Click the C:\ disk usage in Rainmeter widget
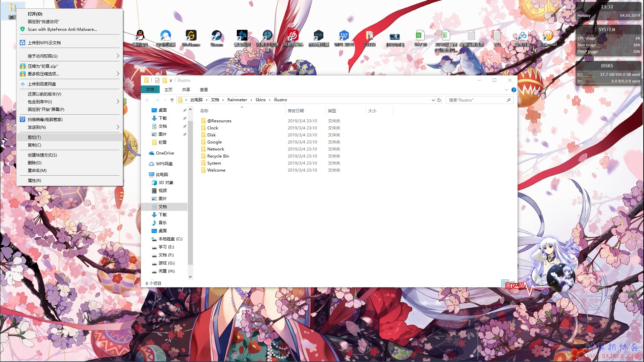Screen dimensions: 644x362 click(608, 74)
